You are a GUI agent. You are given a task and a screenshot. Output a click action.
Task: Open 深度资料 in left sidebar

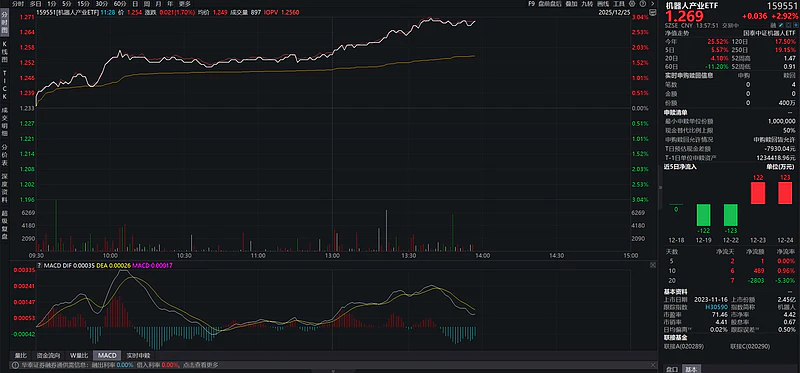point(5,187)
